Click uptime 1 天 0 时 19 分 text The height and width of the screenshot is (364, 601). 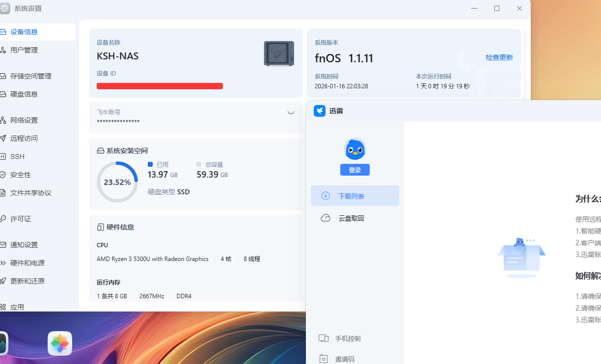443,86
